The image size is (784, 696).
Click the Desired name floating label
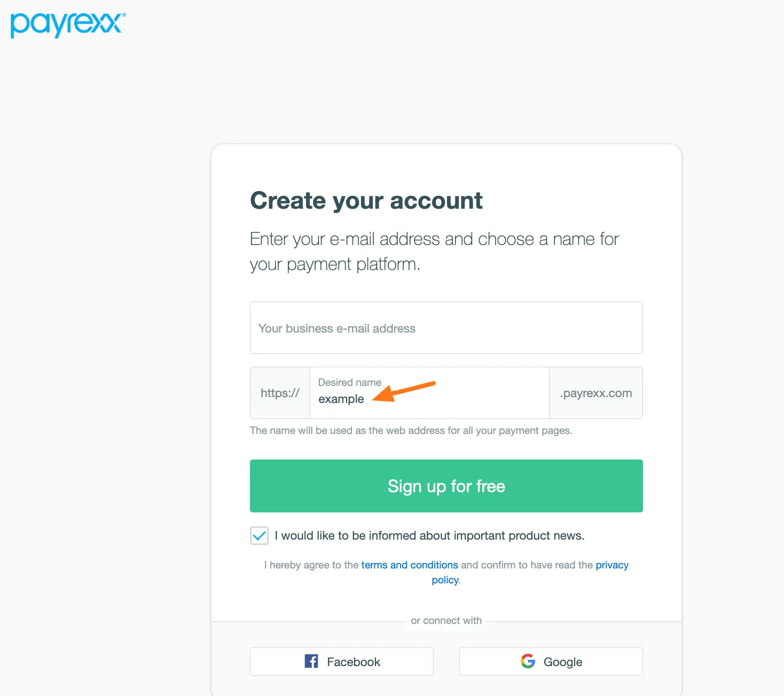coord(349,382)
